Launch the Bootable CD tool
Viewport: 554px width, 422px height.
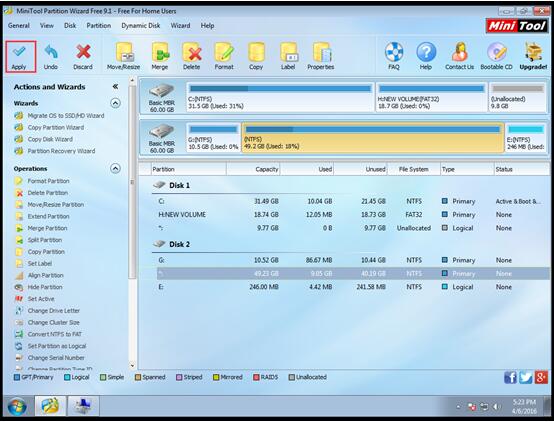[x=496, y=57]
